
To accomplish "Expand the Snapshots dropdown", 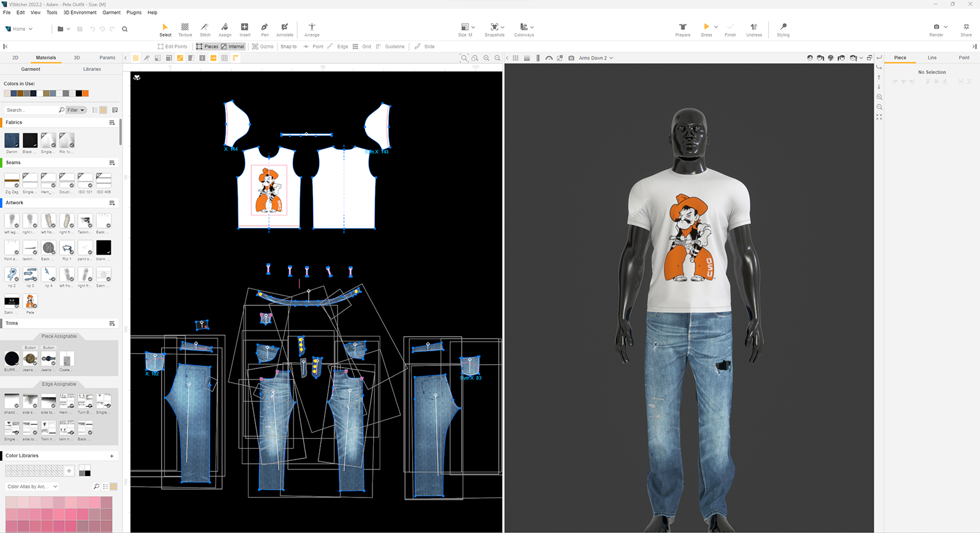I will click(x=502, y=27).
